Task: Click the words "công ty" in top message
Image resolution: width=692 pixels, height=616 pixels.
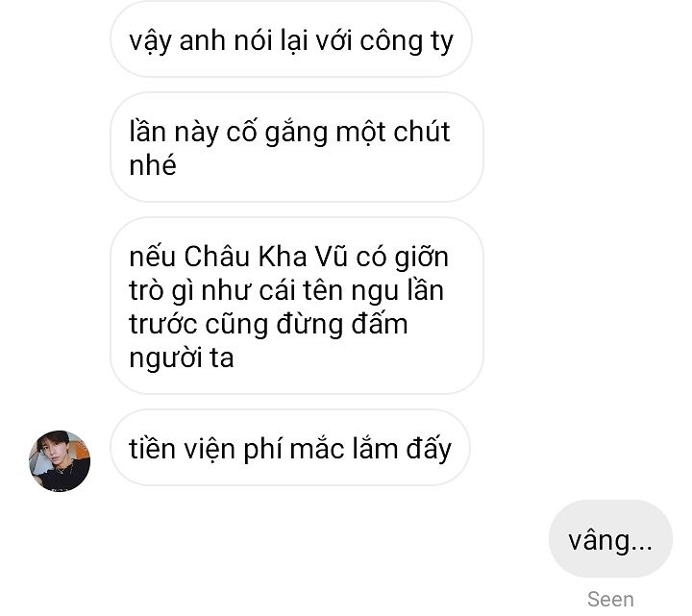Action: pyautogui.click(x=407, y=41)
